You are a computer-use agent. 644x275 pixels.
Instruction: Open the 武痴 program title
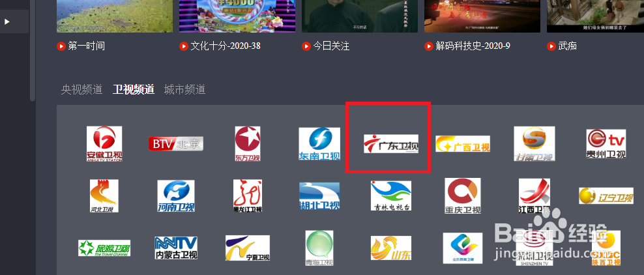(x=568, y=46)
